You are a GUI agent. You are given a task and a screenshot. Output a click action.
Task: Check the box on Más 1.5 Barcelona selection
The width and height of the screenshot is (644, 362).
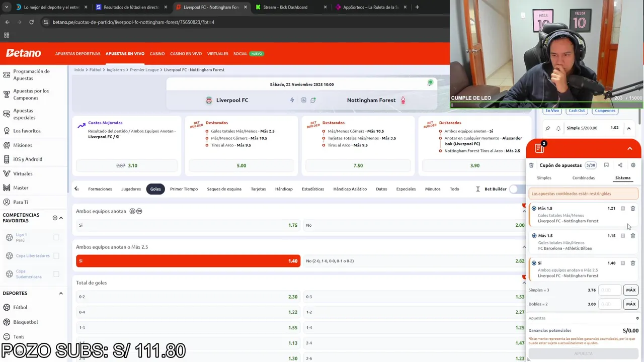tap(623, 235)
